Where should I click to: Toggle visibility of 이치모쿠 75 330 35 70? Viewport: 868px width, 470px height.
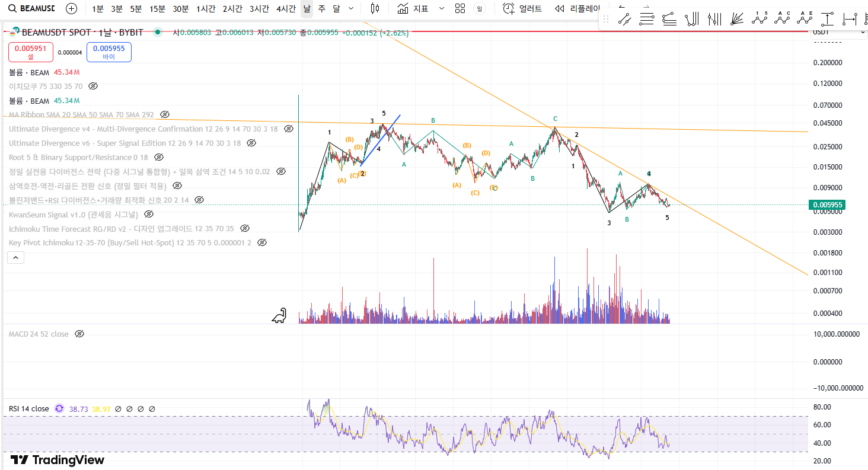pos(93,87)
